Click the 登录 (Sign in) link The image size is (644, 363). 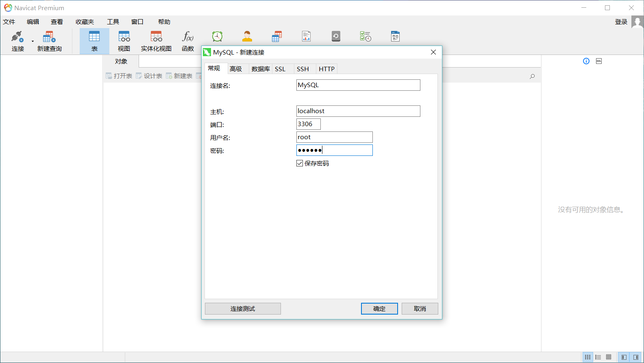[621, 22]
